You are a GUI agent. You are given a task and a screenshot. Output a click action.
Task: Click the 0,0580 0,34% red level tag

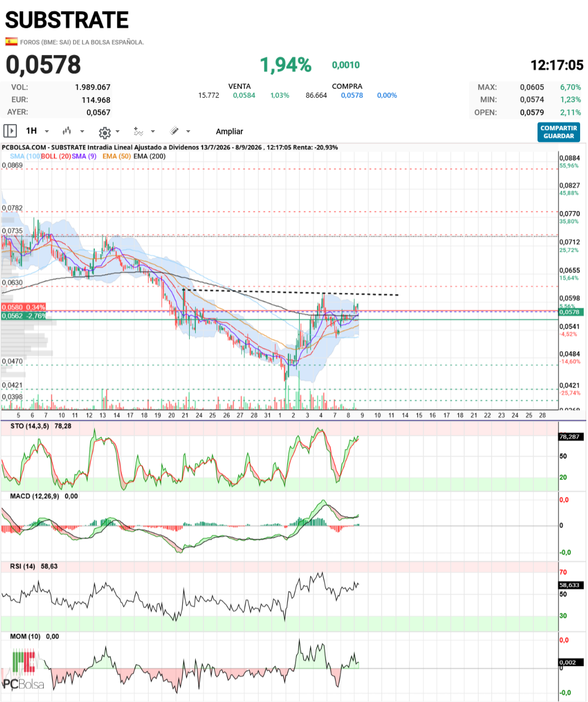(x=24, y=308)
